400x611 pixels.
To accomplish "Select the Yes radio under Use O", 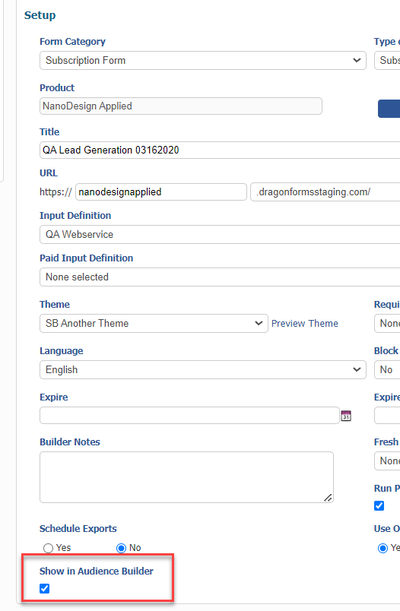I will tap(383, 548).
